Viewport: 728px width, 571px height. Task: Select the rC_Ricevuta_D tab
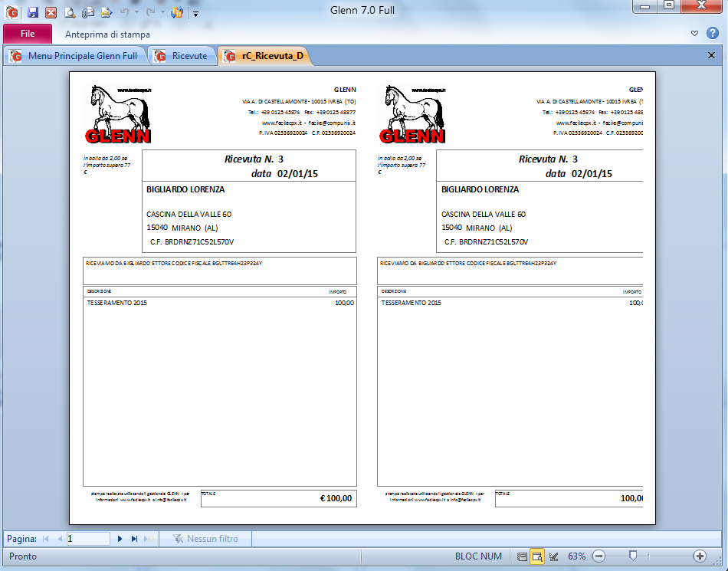[x=265, y=56]
